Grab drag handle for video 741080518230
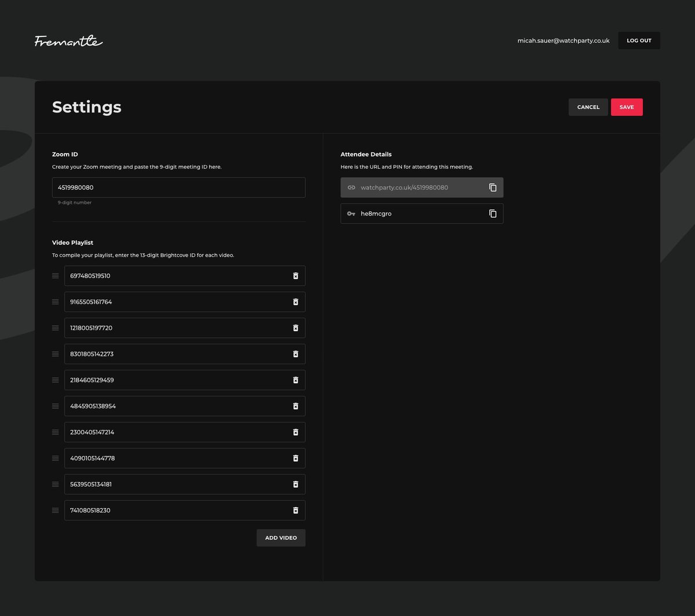The height and width of the screenshot is (616, 695). coord(56,511)
